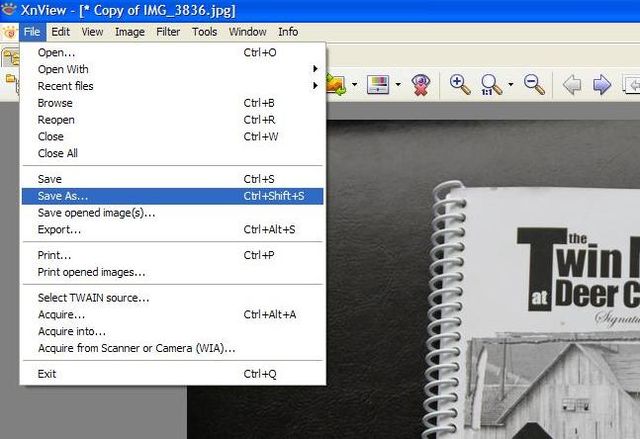Click the zoom 1:1 magnifier icon

[491, 85]
